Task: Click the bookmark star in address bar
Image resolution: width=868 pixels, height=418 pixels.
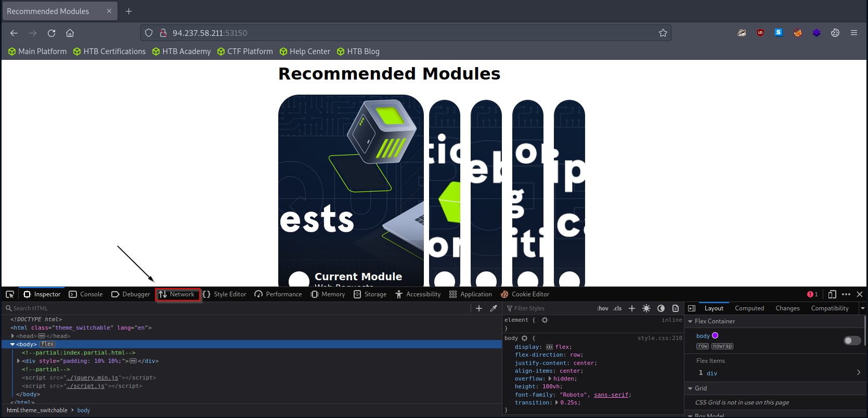Action: [x=663, y=33]
